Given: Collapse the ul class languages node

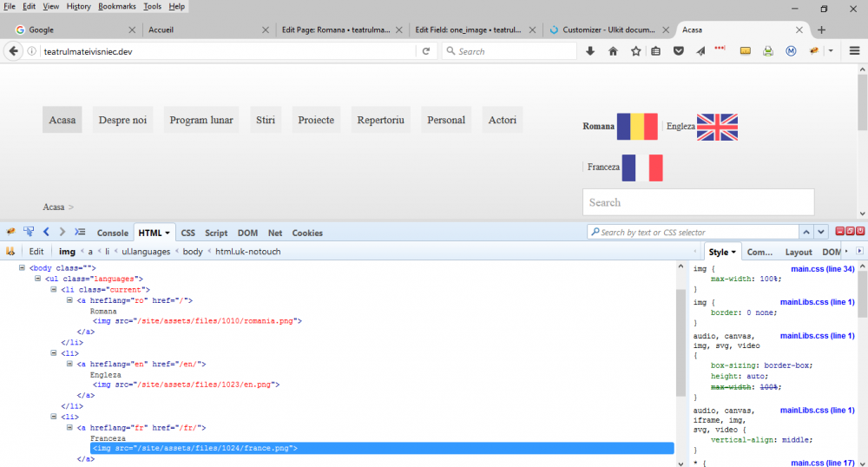Looking at the screenshot, I should pos(38,279).
